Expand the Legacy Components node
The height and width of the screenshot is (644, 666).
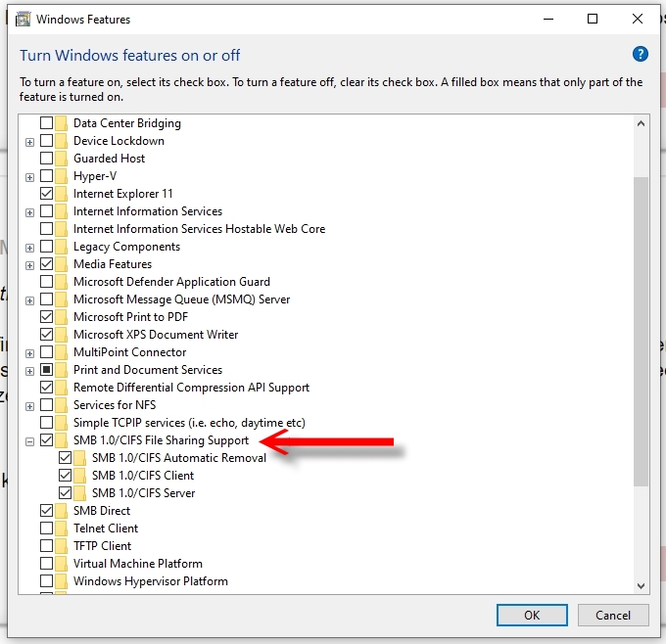[29, 248]
